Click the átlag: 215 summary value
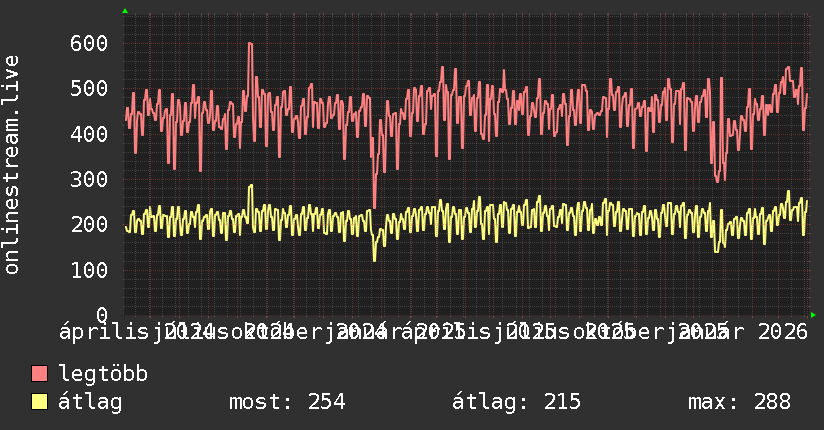 pyautogui.click(x=517, y=402)
